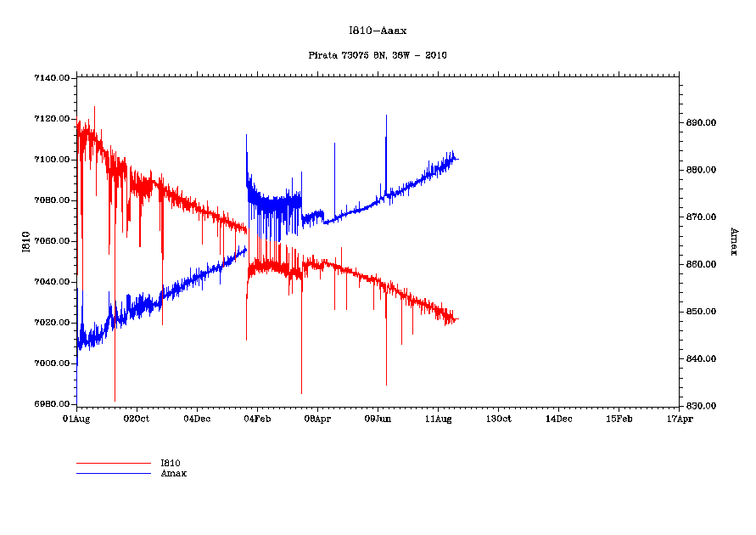Select the subtitle Pirata 73075 8N, 38W - 2010
Screen dimensions: 756x535
pyautogui.click(x=378, y=55)
